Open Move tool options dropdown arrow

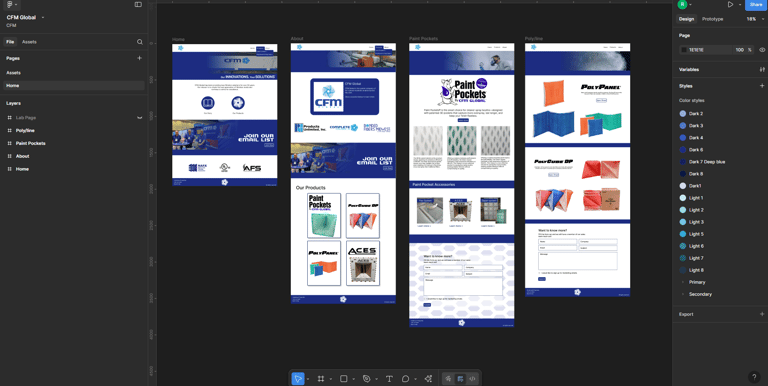308,379
